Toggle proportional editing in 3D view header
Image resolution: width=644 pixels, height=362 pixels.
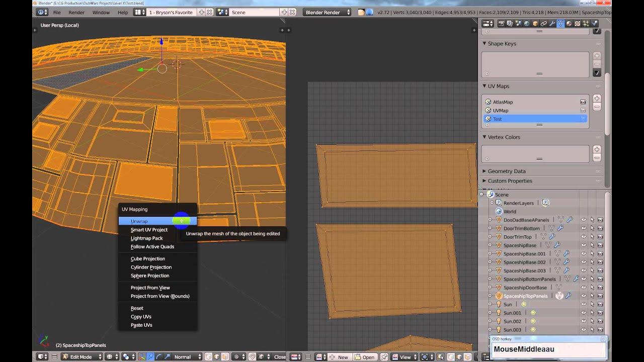(x=238, y=356)
